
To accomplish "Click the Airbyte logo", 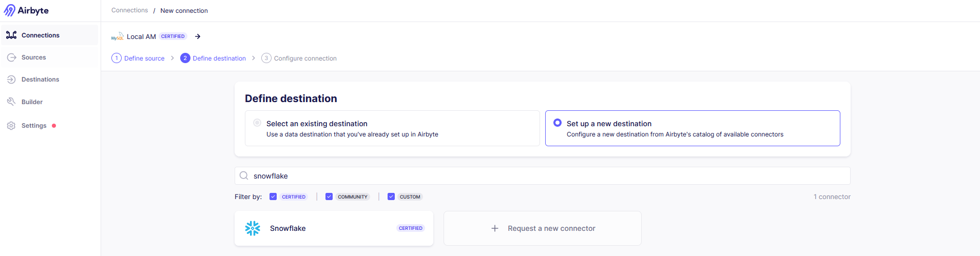I will (26, 10).
